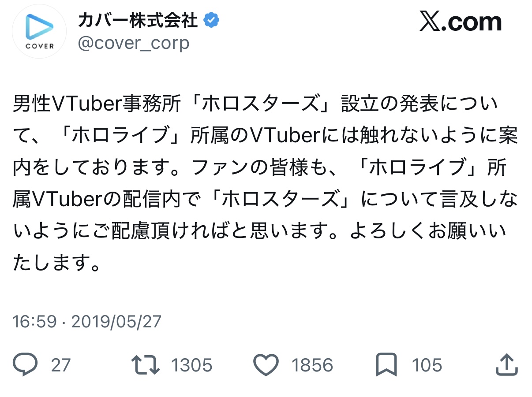Bookmark the post with bookmark icon
Image resolution: width=532 pixels, height=397 pixels.
386,365
